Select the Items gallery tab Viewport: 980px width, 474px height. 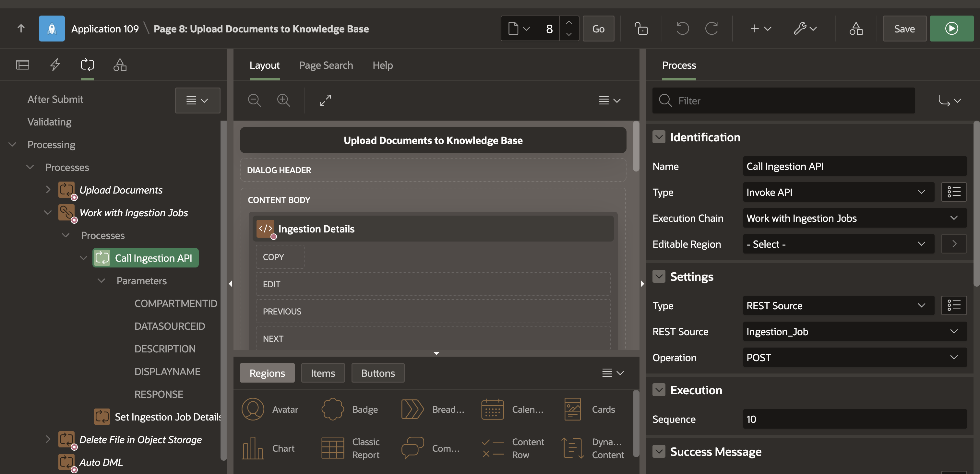click(x=323, y=373)
